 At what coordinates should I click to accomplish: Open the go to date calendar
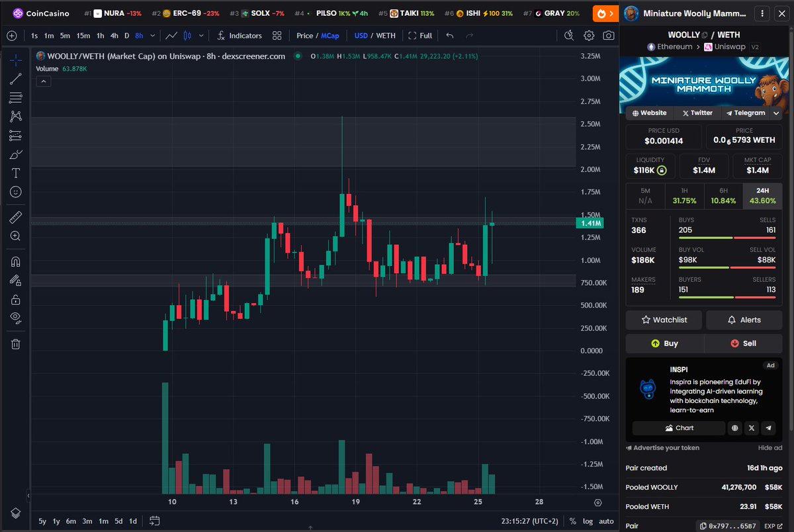click(x=154, y=521)
